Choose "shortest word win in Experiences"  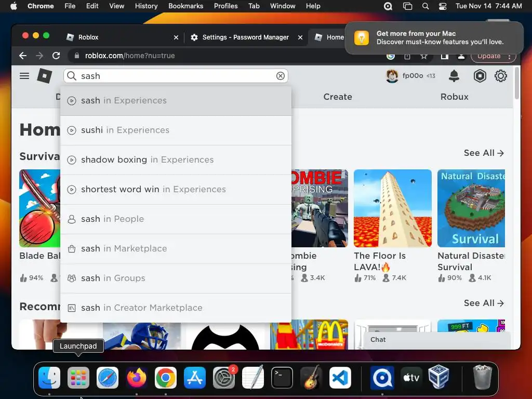[x=176, y=189]
